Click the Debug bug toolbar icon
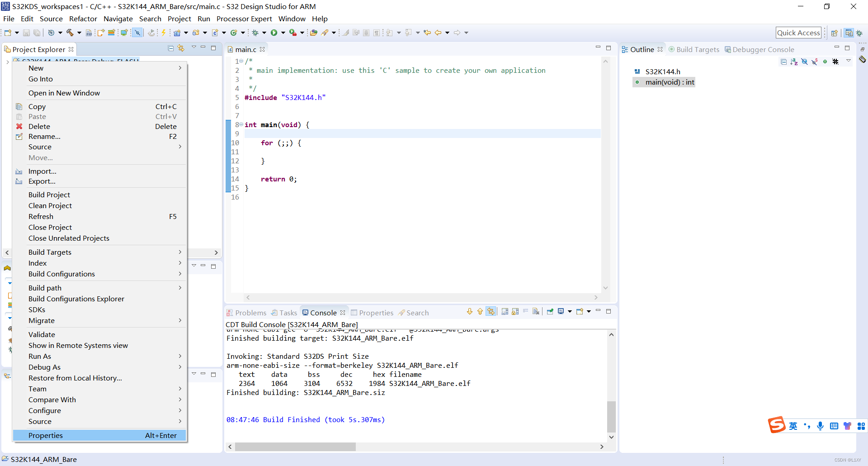This screenshot has width=868, height=466. tap(255, 33)
